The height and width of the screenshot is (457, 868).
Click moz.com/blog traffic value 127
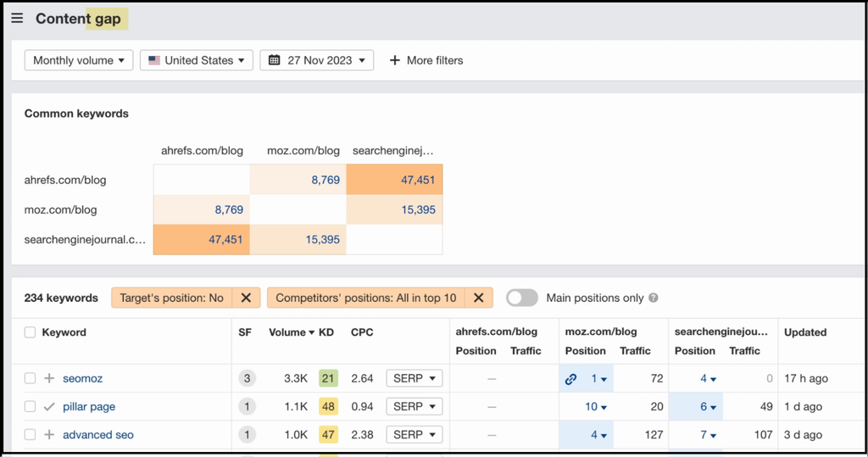point(654,435)
